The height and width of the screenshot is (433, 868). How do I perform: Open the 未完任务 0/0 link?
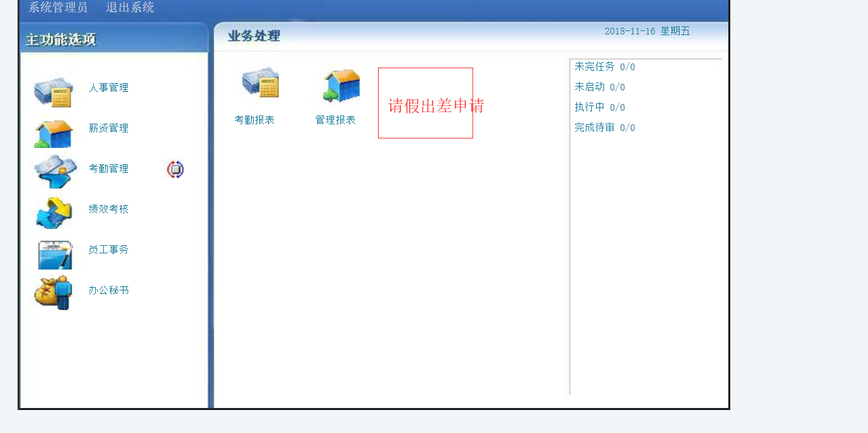tap(605, 67)
